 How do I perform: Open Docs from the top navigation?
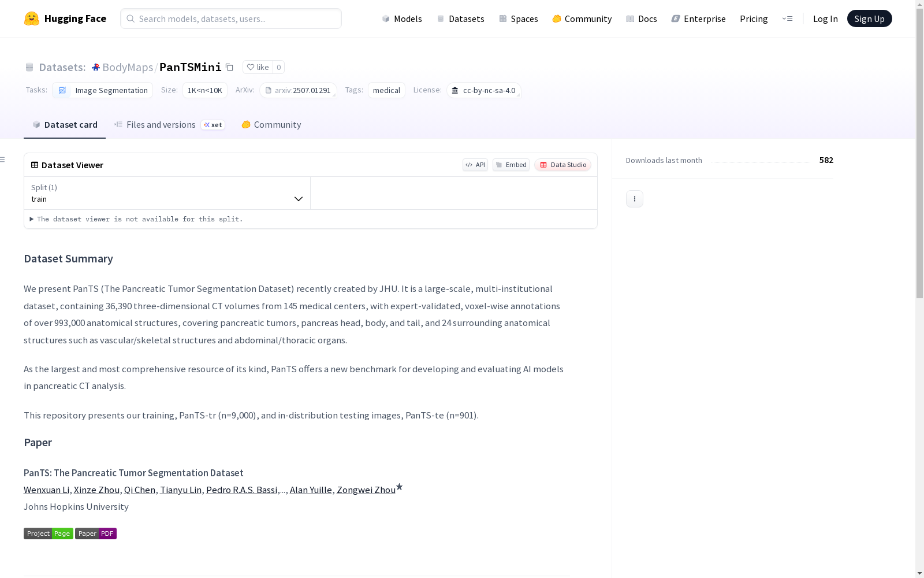click(x=642, y=18)
